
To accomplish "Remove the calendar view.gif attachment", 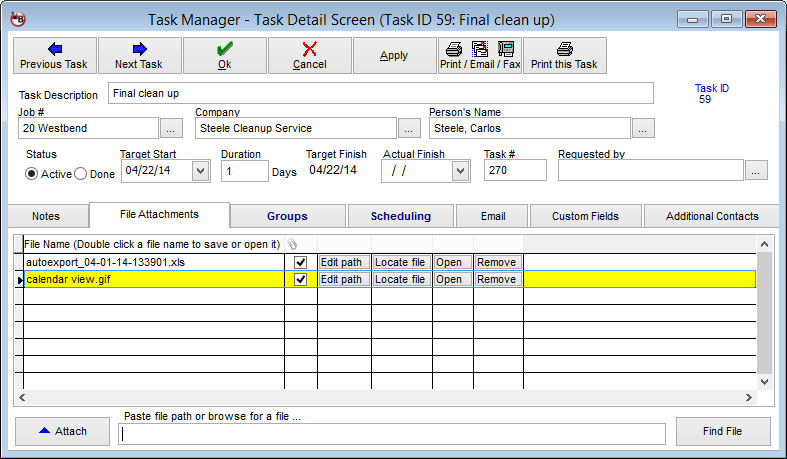I will tap(497, 280).
